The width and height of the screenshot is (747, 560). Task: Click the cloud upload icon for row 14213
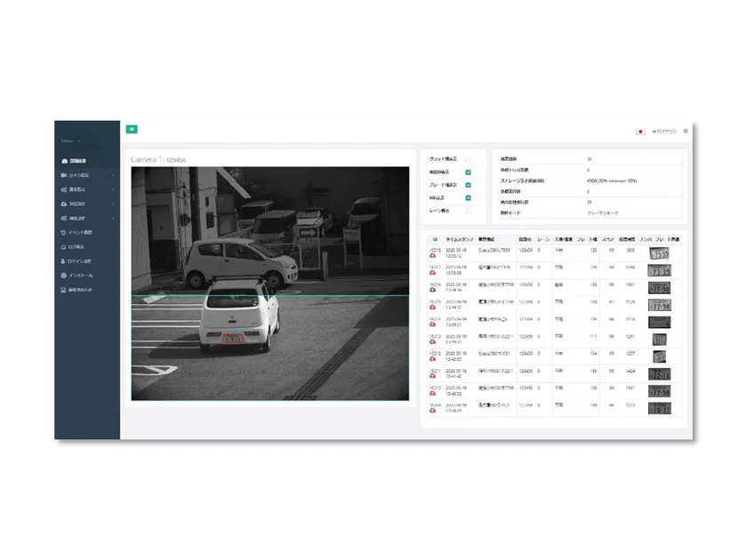432,341
